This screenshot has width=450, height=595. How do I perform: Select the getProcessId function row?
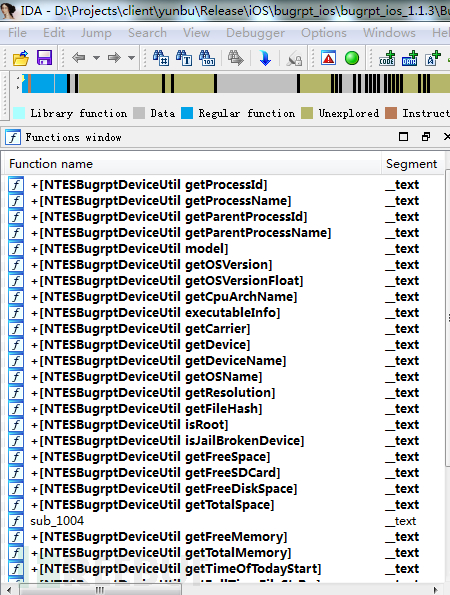224,185
